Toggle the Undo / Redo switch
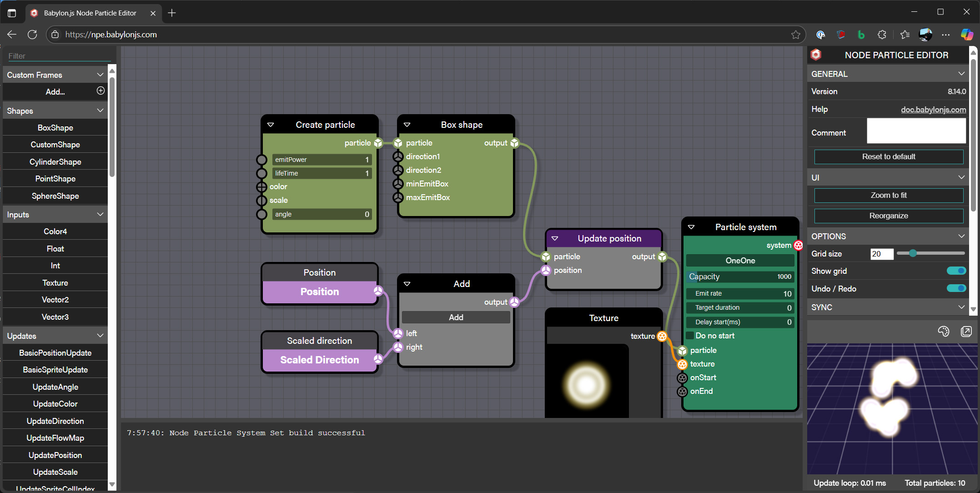The image size is (980, 493). pyautogui.click(x=956, y=288)
